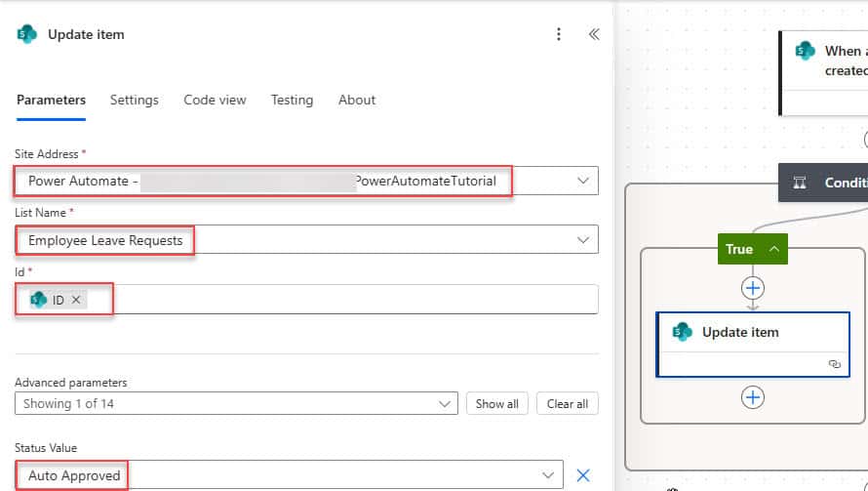Viewport: 868px width, 491px height.
Task: Click the PowerAutomateTutorial site address text
Action: pyautogui.click(x=426, y=182)
